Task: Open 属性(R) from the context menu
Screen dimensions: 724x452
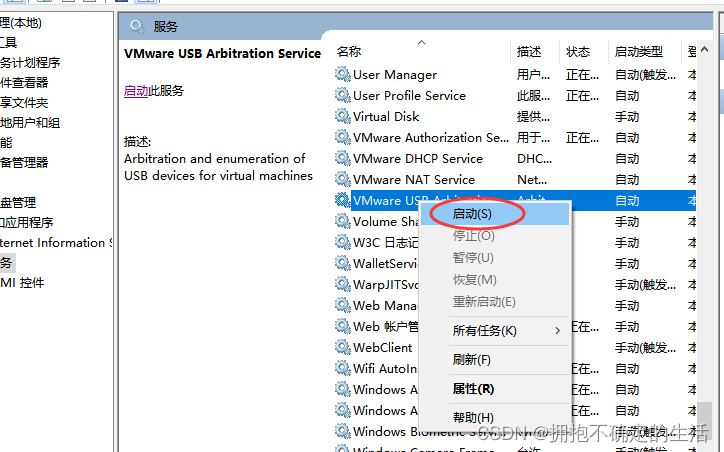Action: (495, 389)
